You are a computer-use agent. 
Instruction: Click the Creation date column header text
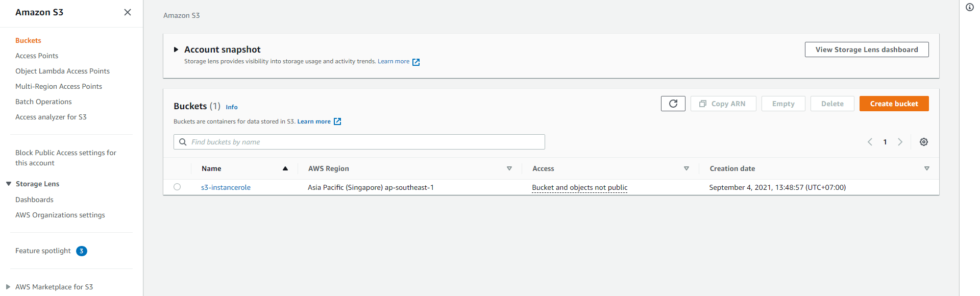click(x=732, y=168)
